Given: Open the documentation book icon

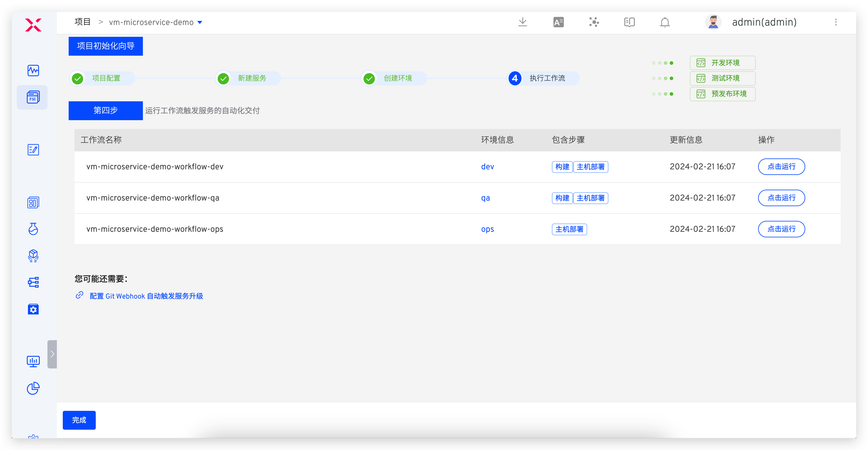Looking at the screenshot, I should coord(629,22).
